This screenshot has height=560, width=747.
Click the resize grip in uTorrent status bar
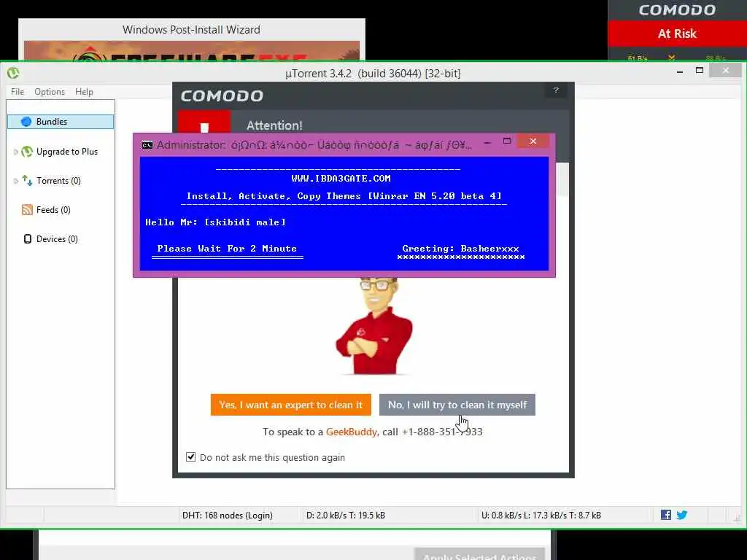(x=737, y=518)
